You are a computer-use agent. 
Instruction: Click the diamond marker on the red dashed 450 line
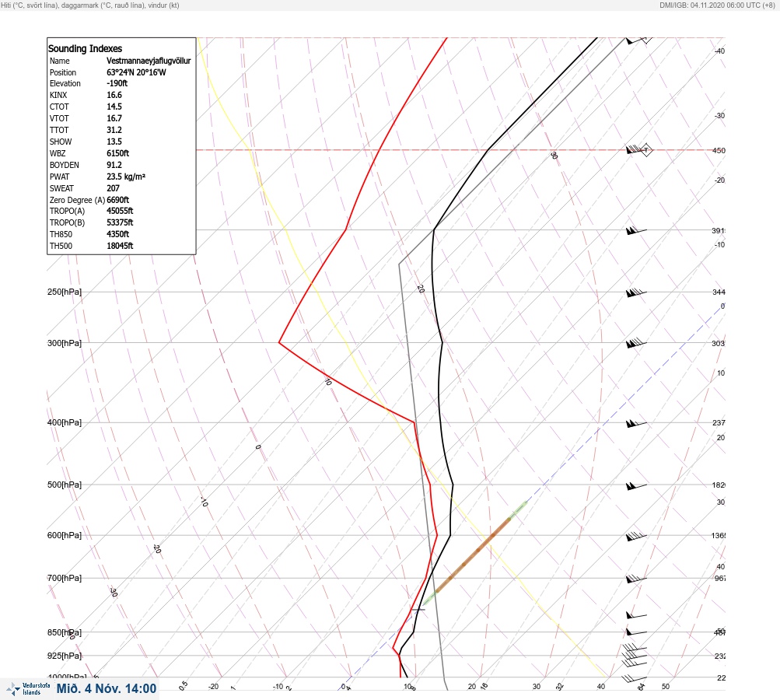[x=646, y=150]
